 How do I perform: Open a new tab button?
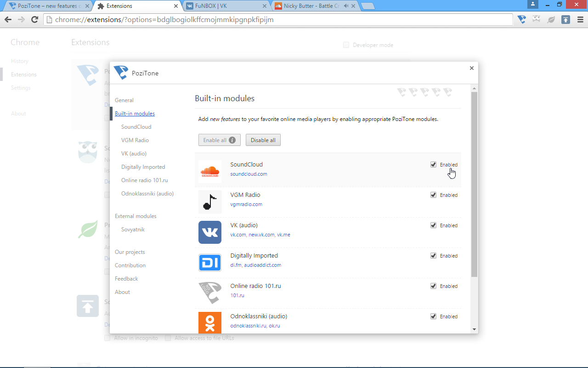368,6
